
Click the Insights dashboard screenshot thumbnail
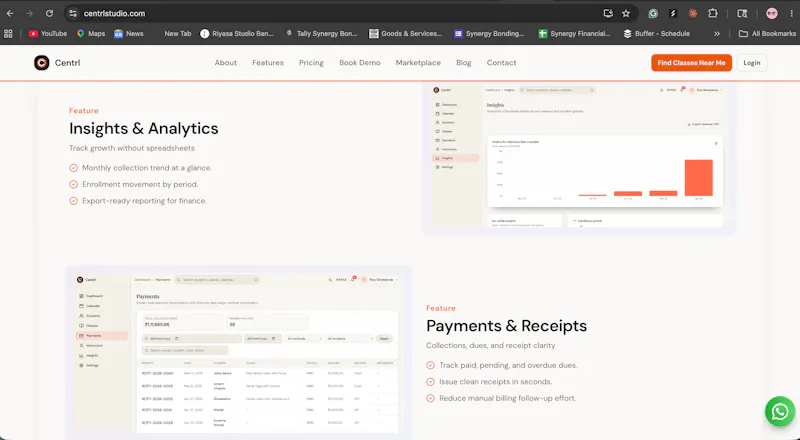pos(579,156)
